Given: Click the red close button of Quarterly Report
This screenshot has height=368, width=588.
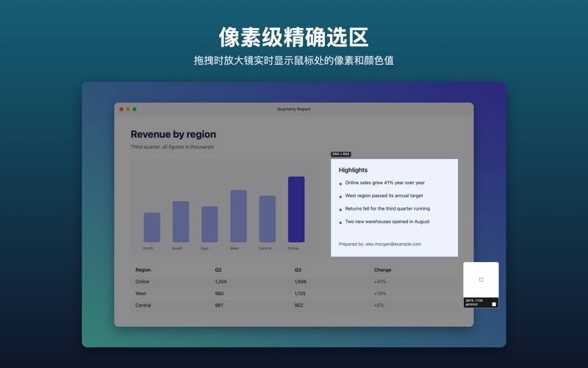Looking at the screenshot, I should 121,109.
